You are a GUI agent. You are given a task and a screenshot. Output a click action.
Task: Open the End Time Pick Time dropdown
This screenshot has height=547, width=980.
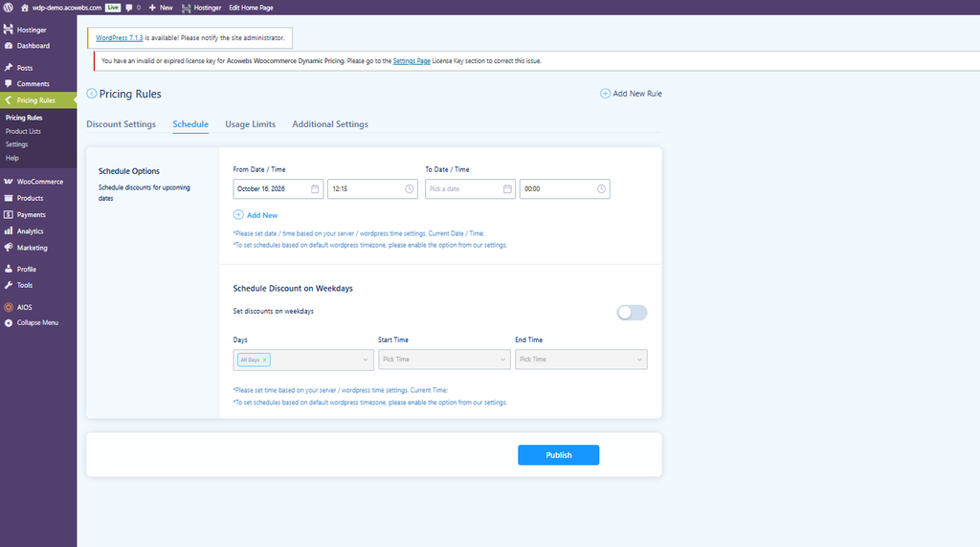click(x=581, y=360)
